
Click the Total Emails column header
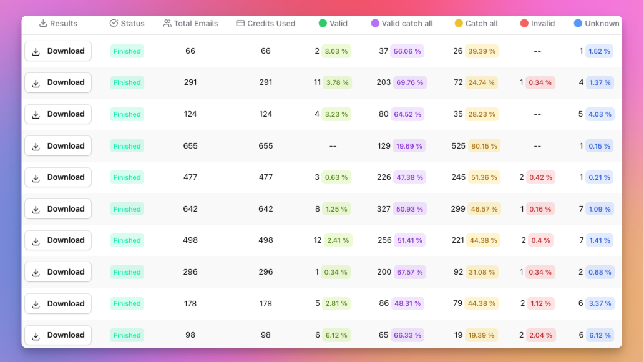point(190,24)
